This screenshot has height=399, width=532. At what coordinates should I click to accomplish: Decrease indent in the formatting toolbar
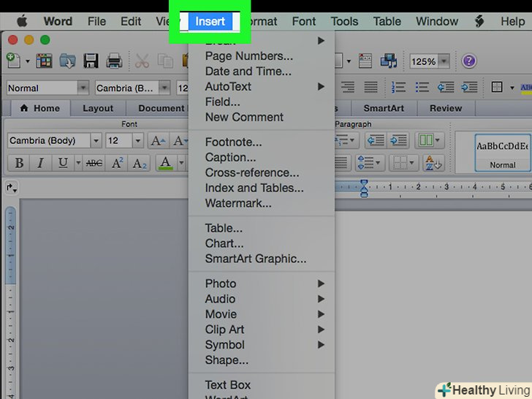446,88
